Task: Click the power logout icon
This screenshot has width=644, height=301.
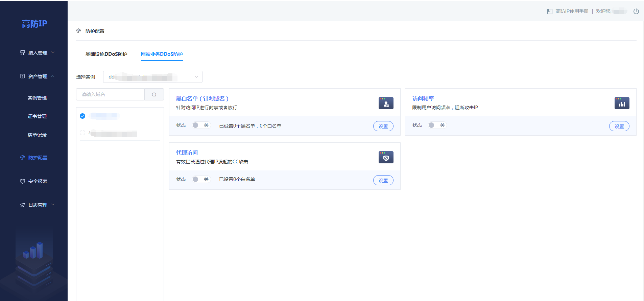Action: tap(636, 11)
